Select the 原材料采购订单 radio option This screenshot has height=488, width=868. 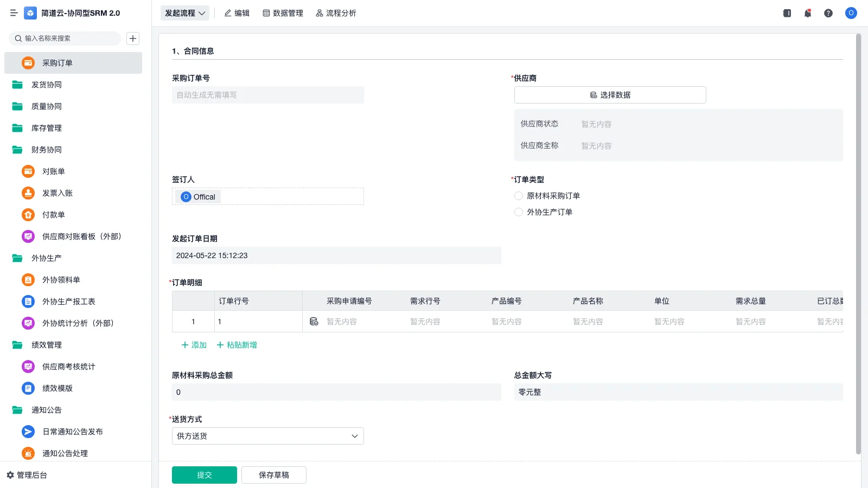519,196
